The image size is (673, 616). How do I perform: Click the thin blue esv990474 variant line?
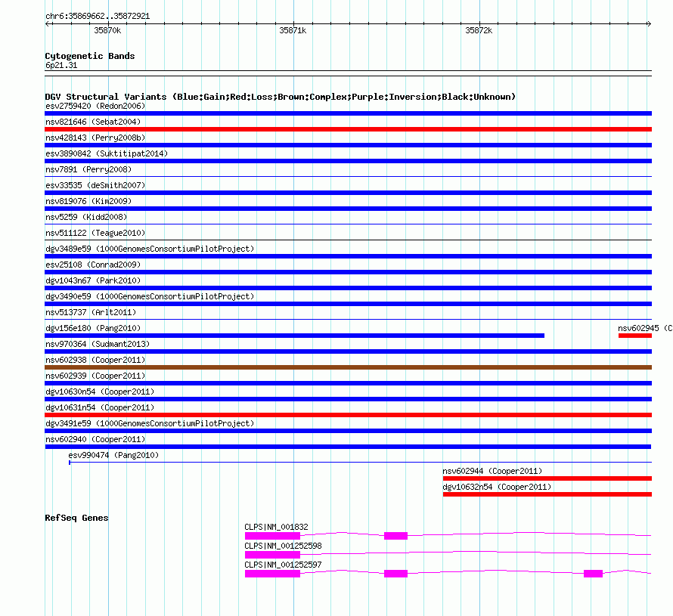pyautogui.click(x=360, y=462)
